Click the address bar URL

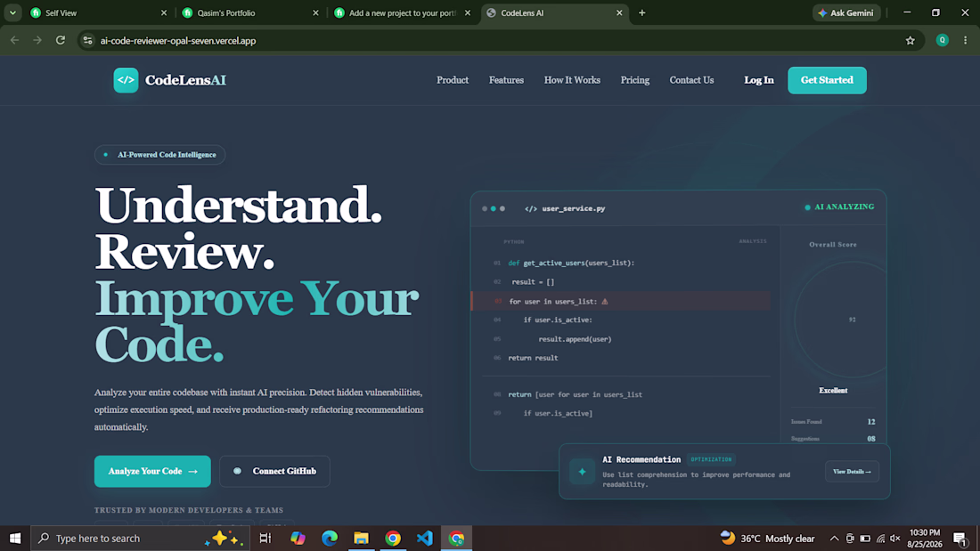pyautogui.click(x=178, y=41)
